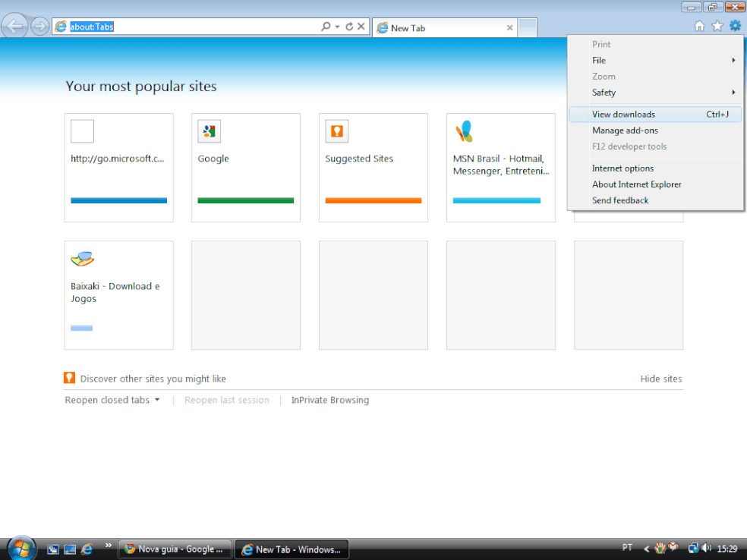
Task: Click Discover other sites you might like
Action: 153,379
